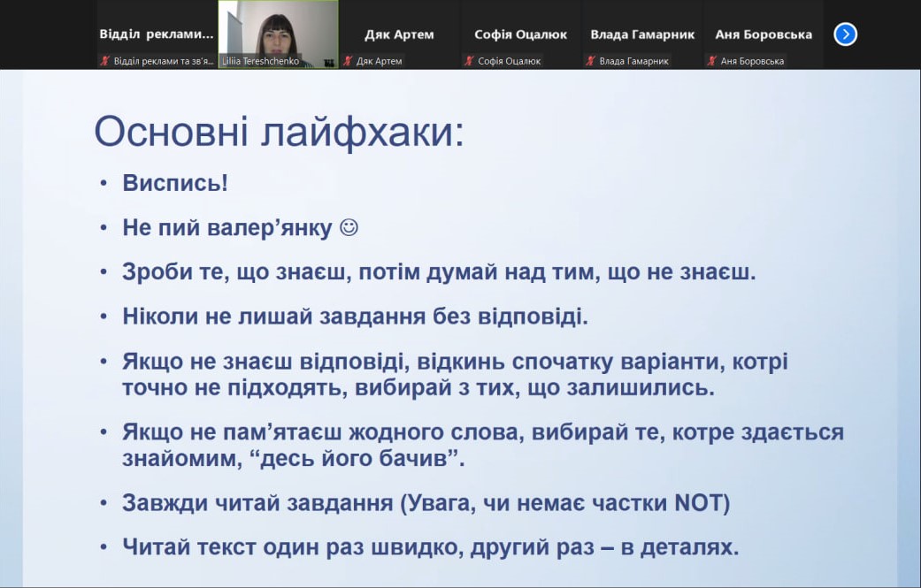The height and width of the screenshot is (588, 921).
Task: Select the large Дяк Артем name on his tile
Action: tap(399, 34)
